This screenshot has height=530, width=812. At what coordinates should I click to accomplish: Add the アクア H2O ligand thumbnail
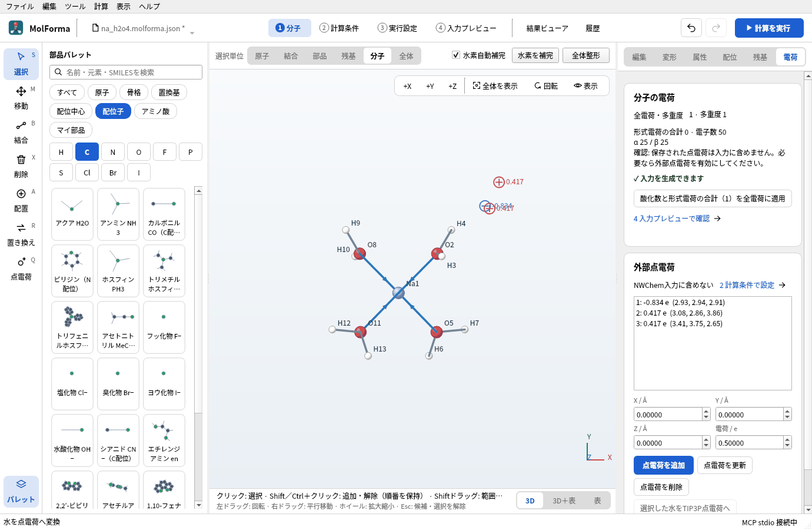pos(72,214)
